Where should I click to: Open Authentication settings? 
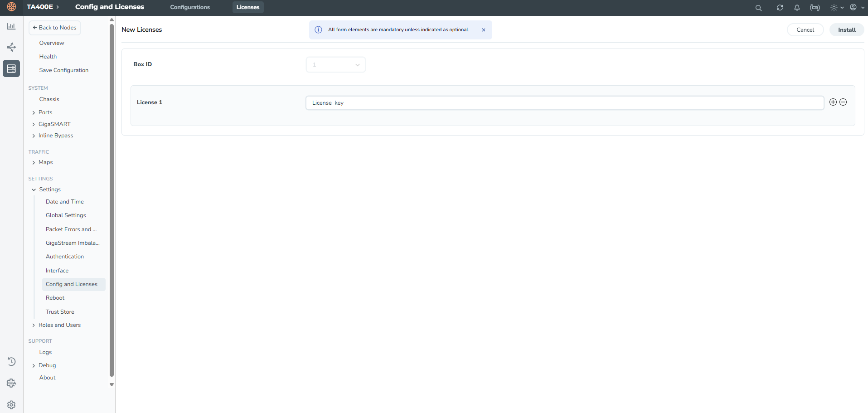pos(65,257)
